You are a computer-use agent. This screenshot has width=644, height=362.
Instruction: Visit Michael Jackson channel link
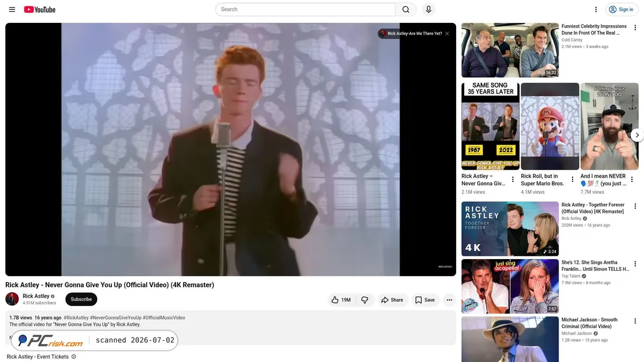577,334
